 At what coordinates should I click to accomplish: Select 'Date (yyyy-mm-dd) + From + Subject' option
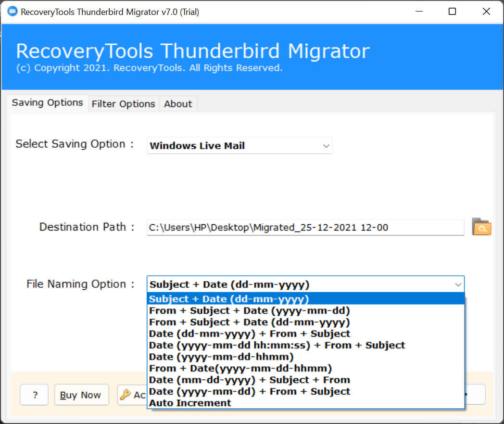[306, 391]
